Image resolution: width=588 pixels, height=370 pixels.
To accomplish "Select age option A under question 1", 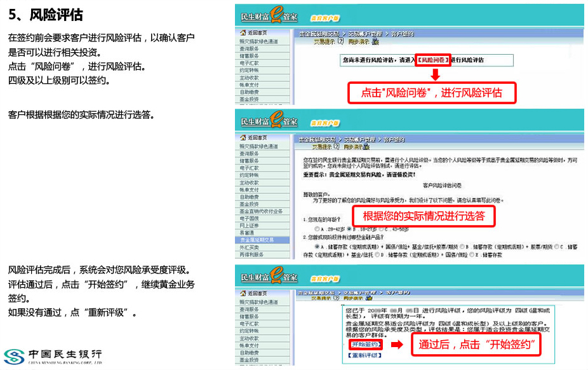I will pyautogui.click(x=317, y=229).
